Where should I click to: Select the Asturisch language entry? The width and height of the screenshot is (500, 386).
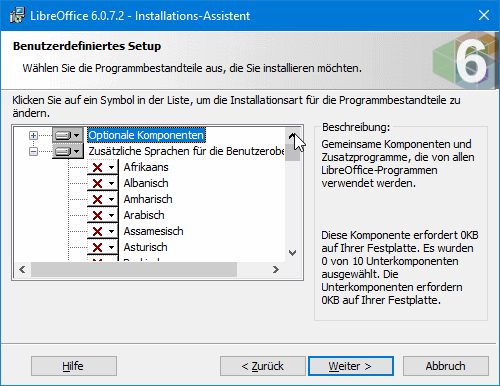(x=145, y=247)
